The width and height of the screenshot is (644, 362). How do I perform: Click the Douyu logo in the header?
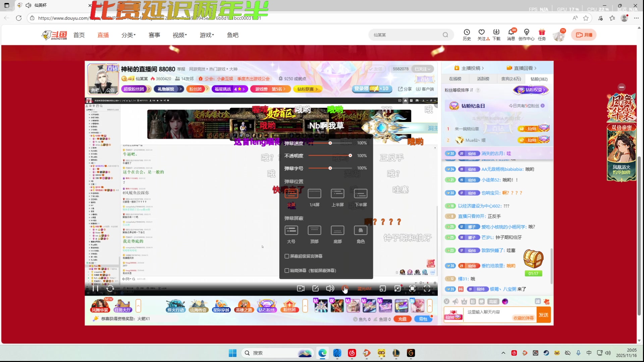[x=54, y=35]
